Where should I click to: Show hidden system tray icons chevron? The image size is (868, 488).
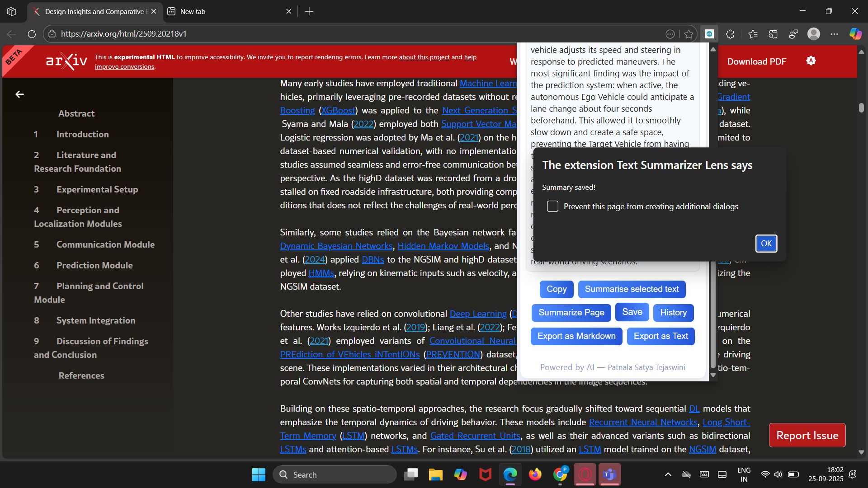click(x=668, y=474)
